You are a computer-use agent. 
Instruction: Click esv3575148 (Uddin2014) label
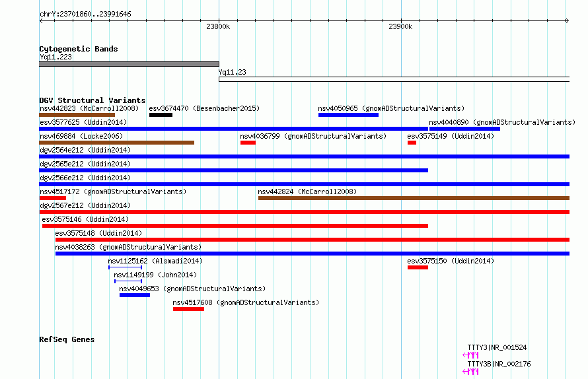(x=98, y=233)
